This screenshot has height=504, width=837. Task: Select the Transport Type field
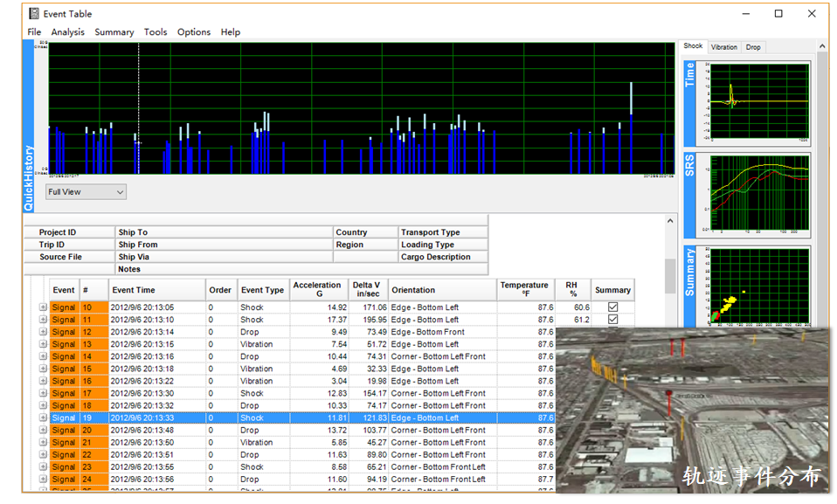(443, 232)
